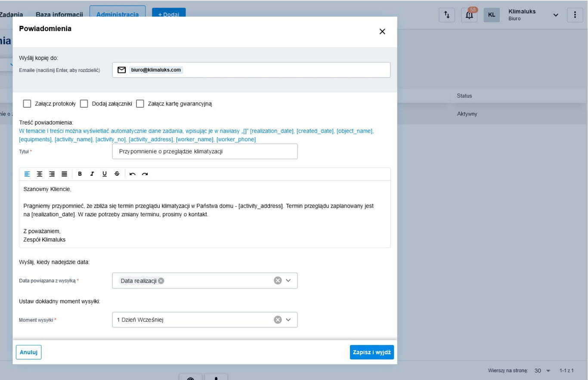The image size is (588, 380).
Task: Expand Data powiązana z wysyłką dropdown
Action: (x=288, y=280)
